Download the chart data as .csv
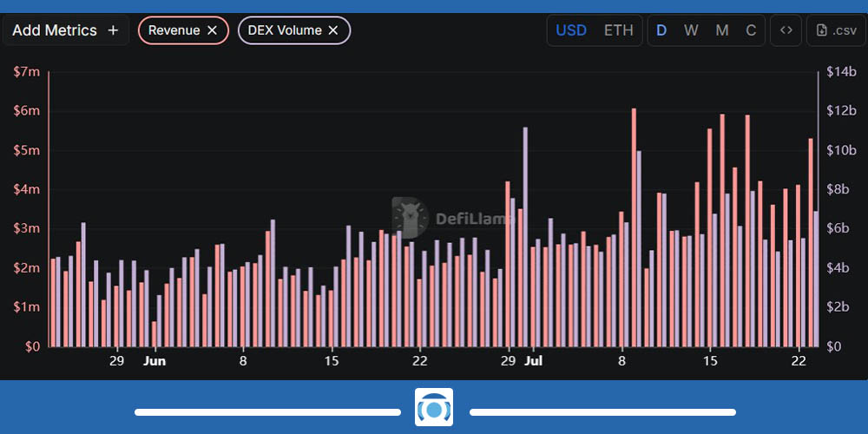The height and width of the screenshot is (434, 868). [x=836, y=30]
